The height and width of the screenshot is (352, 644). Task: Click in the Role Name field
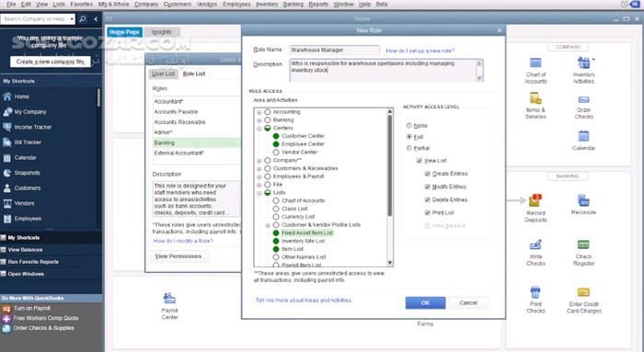pyautogui.click(x=334, y=50)
